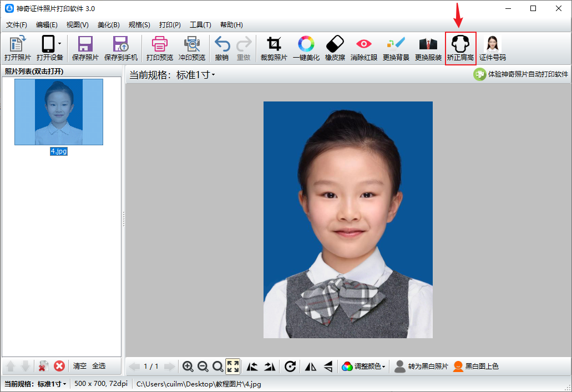Open 更换服装 clothing replacement tool

pos(428,48)
